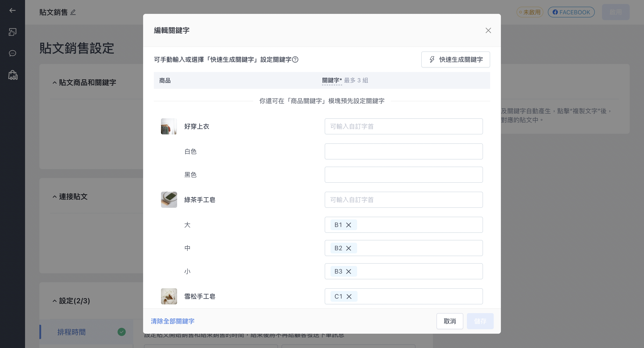644x348 pixels.
Task: Collapse the 貼文商品和關鍵字 section
Action: [x=55, y=83]
